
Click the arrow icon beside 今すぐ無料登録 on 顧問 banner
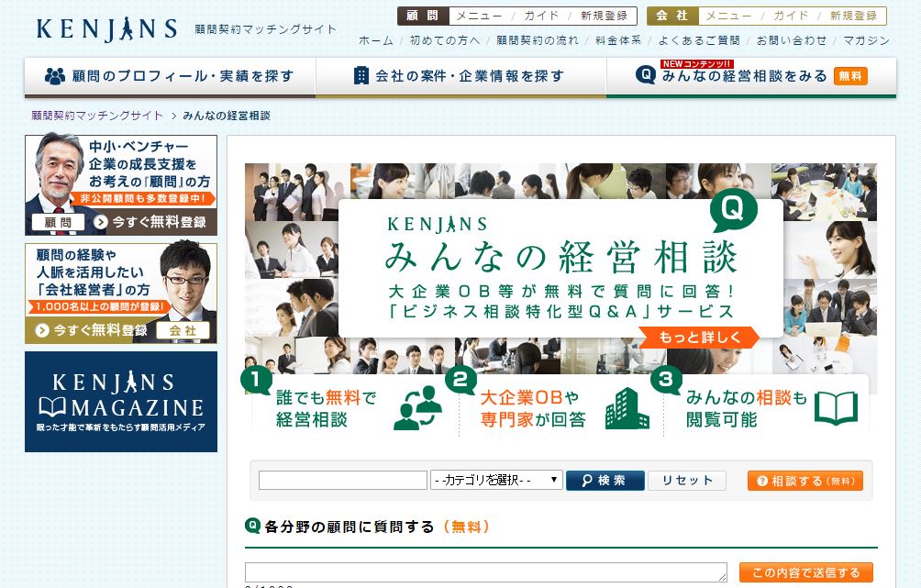(101, 221)
